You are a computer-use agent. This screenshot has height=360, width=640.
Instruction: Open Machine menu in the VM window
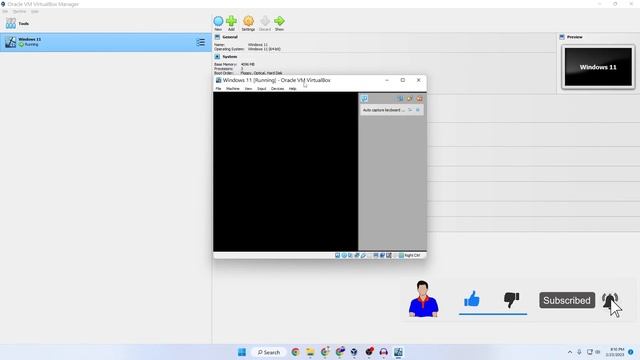click(x=233, y=89)
